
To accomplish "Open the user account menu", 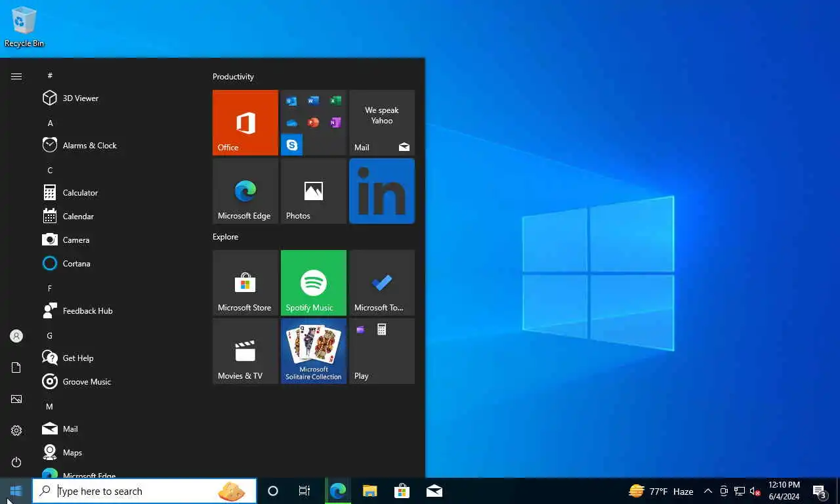I will (x=16, y=336).
